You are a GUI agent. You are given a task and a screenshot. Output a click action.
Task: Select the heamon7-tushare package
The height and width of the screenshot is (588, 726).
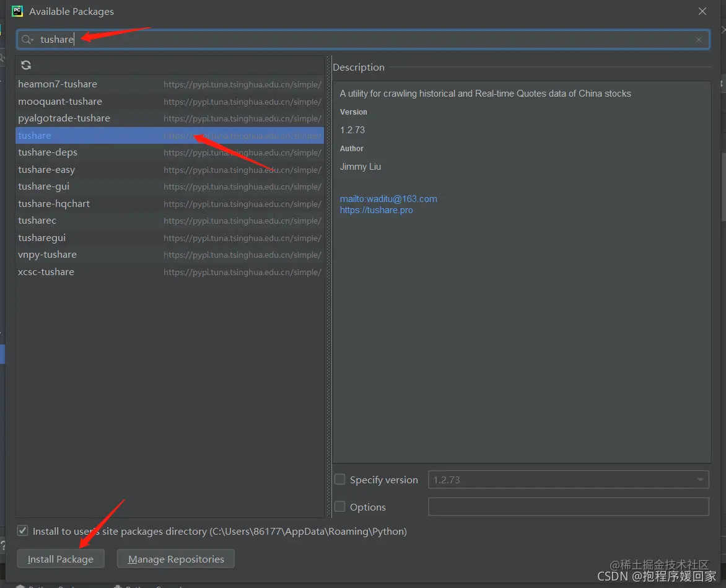pos(170,84)
